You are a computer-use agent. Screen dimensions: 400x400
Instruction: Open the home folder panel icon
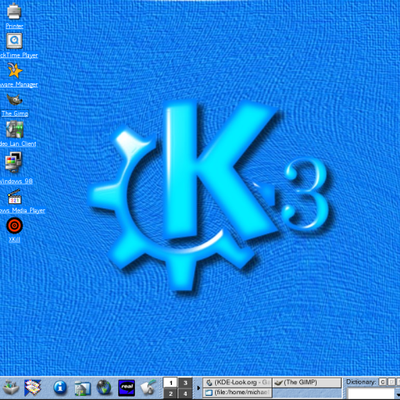tap(82, 388)
